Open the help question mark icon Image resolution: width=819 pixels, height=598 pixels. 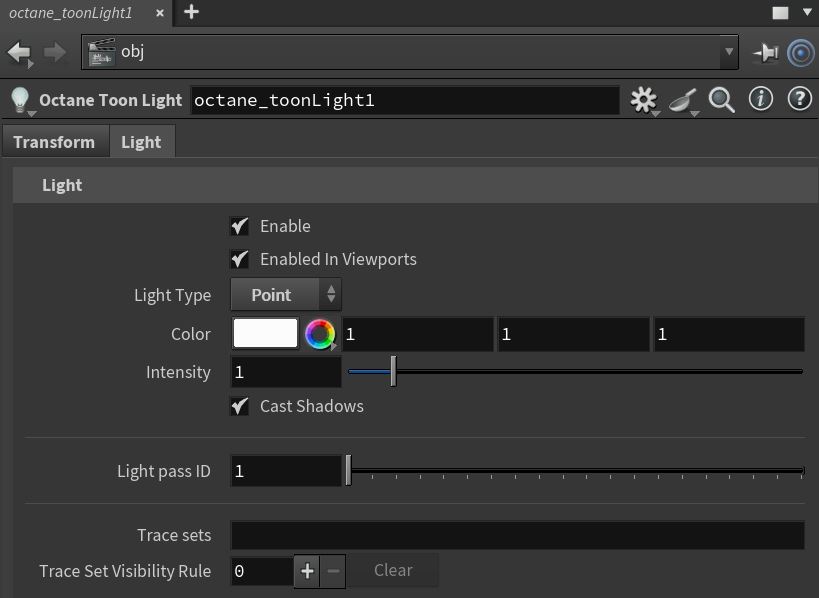click(x=799, y=99)
